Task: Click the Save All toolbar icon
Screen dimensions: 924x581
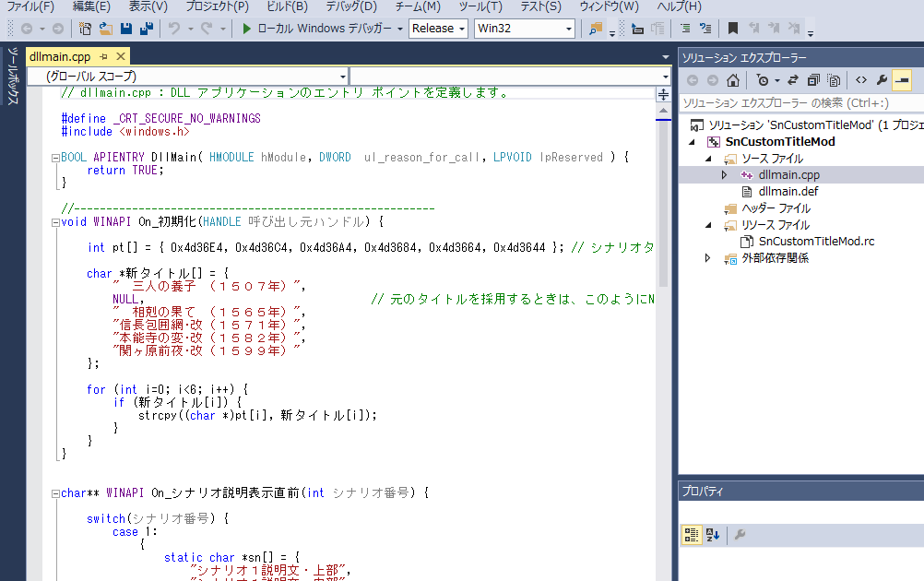Action: tap(147, 29)
